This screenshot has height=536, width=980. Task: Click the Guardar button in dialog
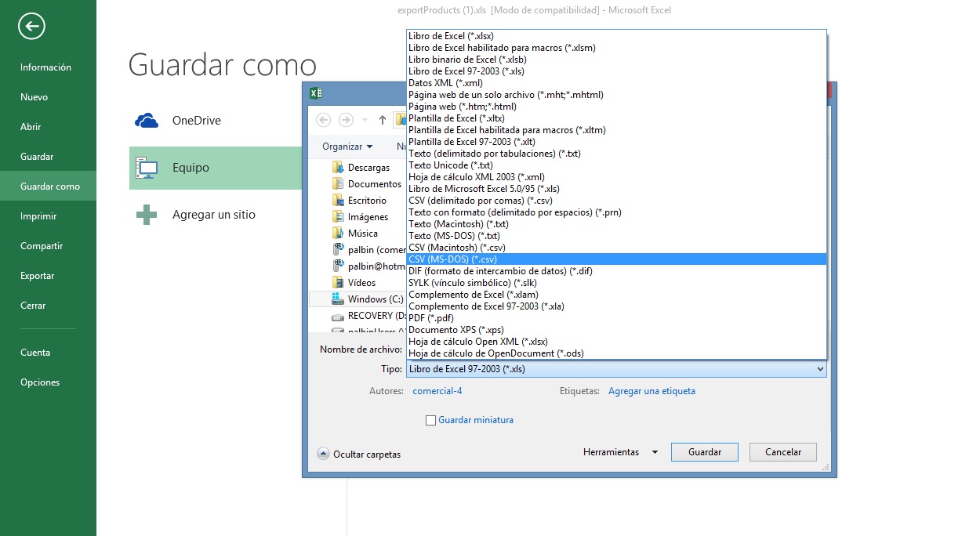click(x=705, y=452)
